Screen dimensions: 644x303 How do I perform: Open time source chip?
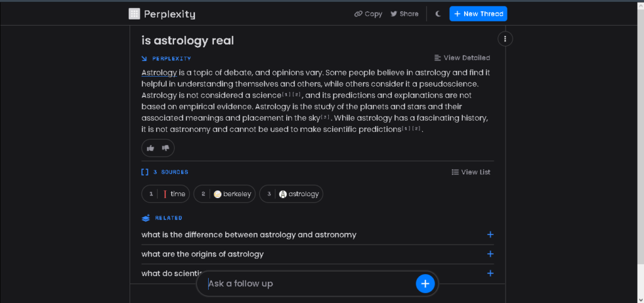[x=165, y=194]
